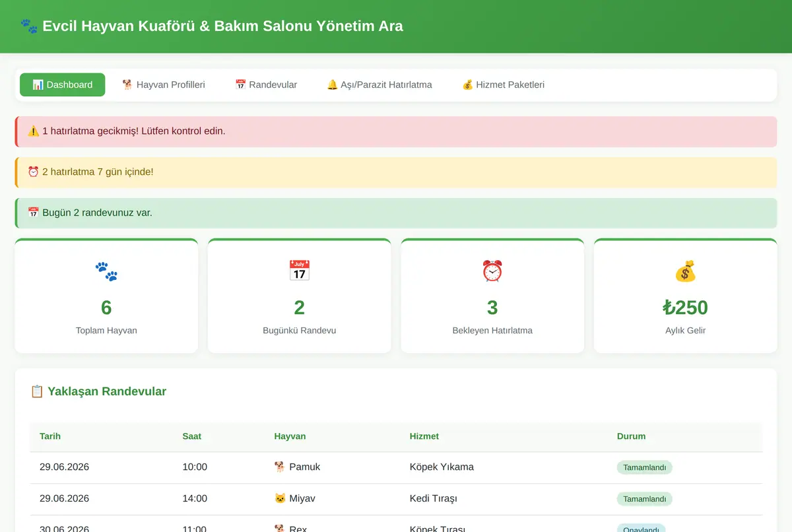Click the money bag icon on Hizmet Paketleri
The width and height of the screenshot is (792, 532).
pos(467,84)
